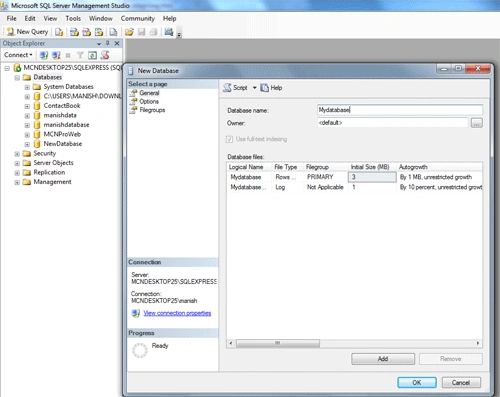Click the New Query toolbar button
The width and height of the screenshot is (500, 397).
(27, 32)
